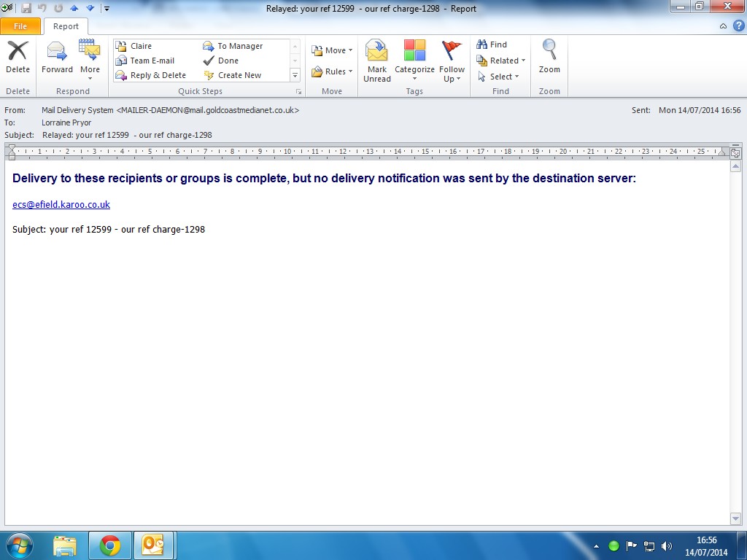Screen dimensions: 747x560
Task: Open the Quick Steps dialog launcher
Action: [x=298, y=91]
